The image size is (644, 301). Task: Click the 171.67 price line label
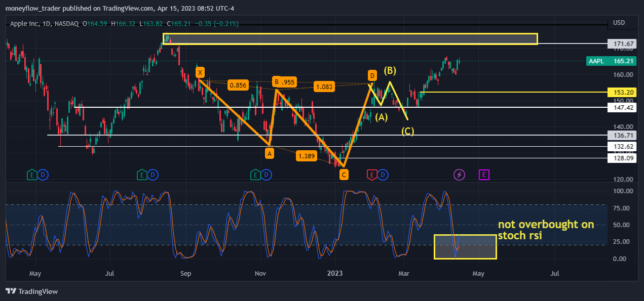622,44
